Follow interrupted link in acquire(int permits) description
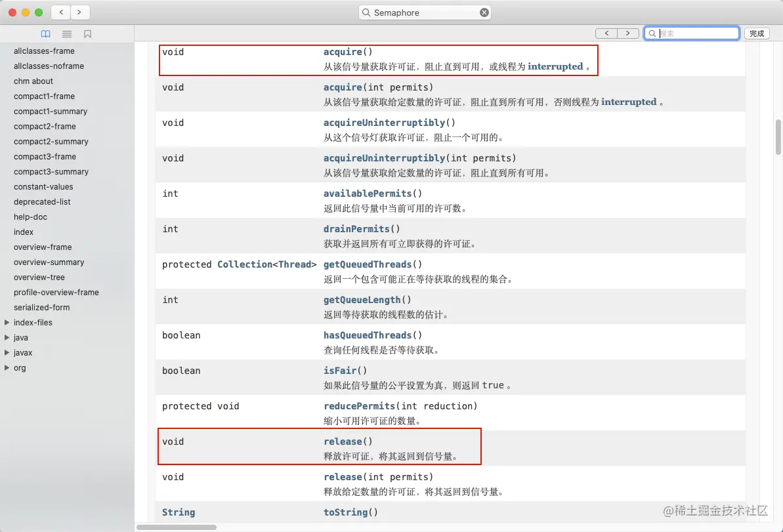Image resolution: width=783 pixels, height=532 pixels. [629, 102]
